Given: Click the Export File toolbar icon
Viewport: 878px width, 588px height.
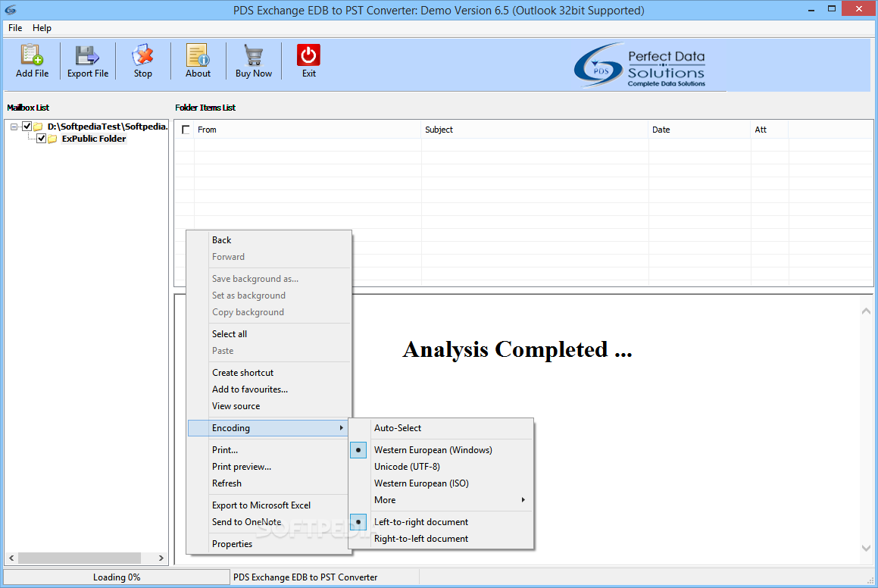Looking at the screenshot, I should [87, 55].
